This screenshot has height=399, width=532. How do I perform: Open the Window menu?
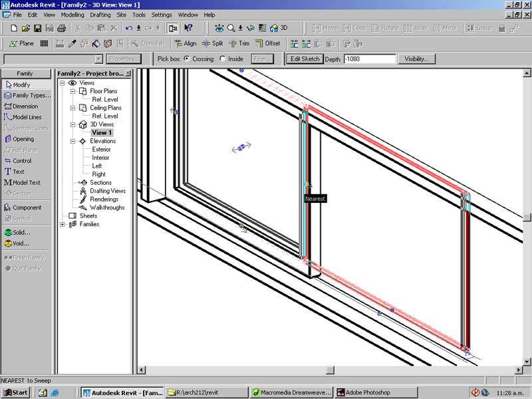click(x=188, y=15)
